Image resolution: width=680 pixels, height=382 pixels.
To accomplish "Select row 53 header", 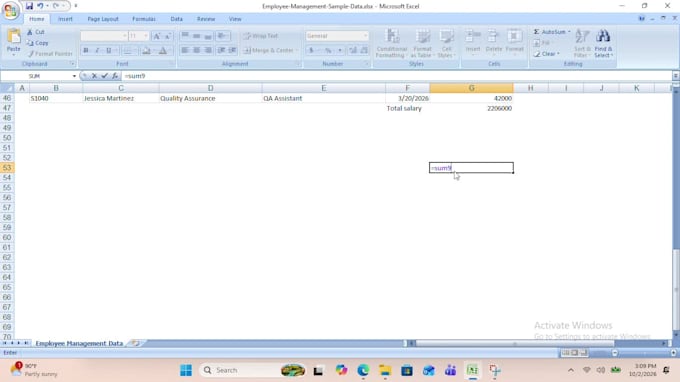I will point(7,168).
